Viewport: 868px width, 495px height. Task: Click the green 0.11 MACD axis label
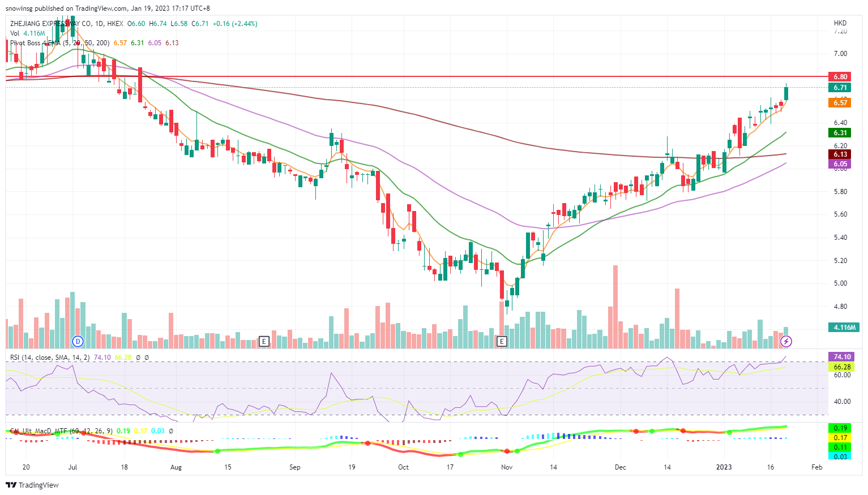pyautogui.click(x=840, y=447)
